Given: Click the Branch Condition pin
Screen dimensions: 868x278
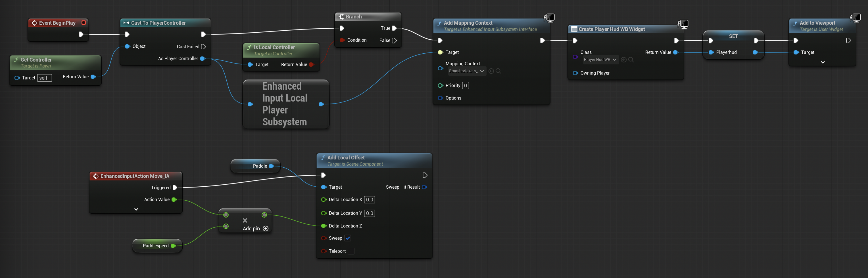Looking at the screenshot, I should (342, 40).
